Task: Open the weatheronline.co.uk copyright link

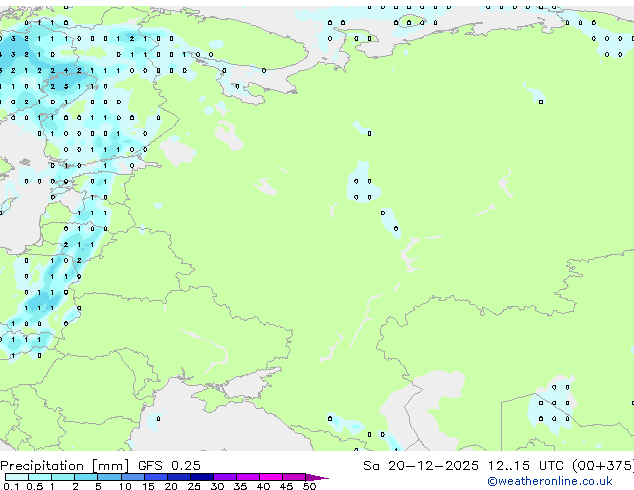Action: coord(550,481)
